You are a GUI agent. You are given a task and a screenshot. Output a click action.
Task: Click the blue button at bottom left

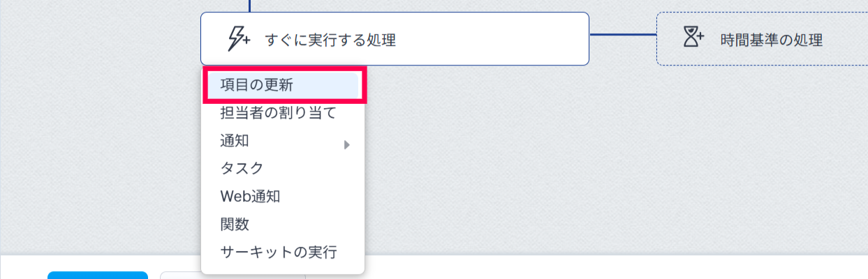tap(98, 275)
